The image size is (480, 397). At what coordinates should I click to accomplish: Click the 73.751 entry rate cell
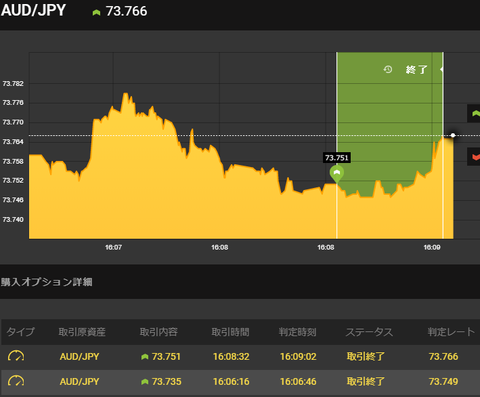coord(166,357)
